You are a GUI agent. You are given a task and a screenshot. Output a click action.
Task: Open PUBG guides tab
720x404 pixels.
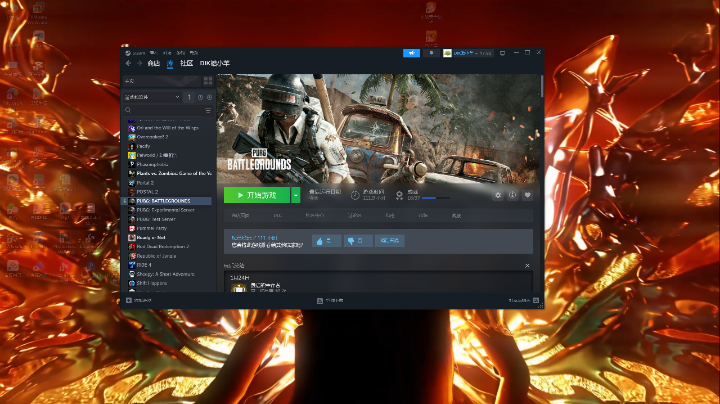[x=423, y=215]
